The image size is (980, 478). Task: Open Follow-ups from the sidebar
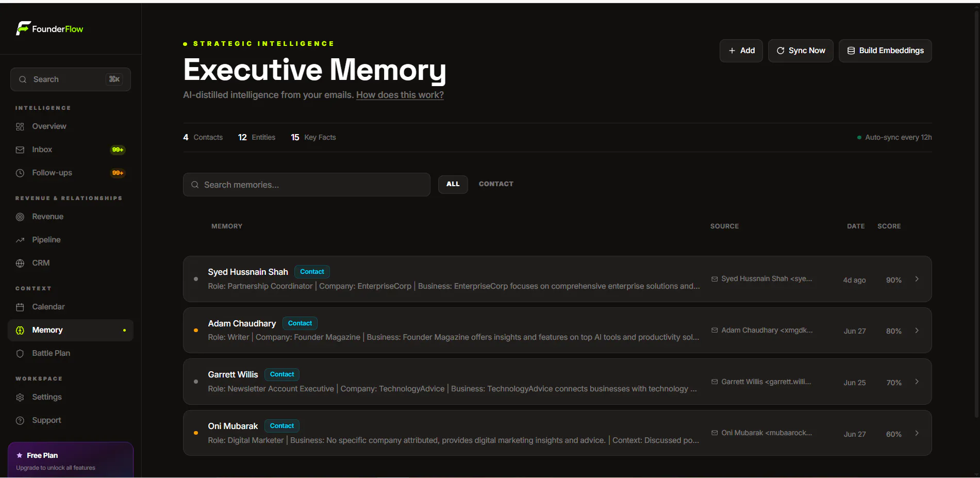pyautogui.click(x=71, y=173)
